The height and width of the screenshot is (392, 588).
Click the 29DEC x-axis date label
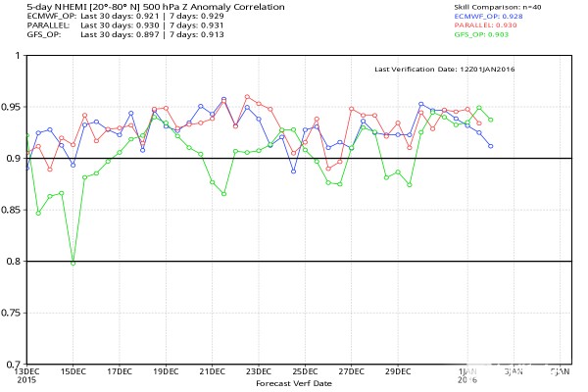tap(398, 372)
